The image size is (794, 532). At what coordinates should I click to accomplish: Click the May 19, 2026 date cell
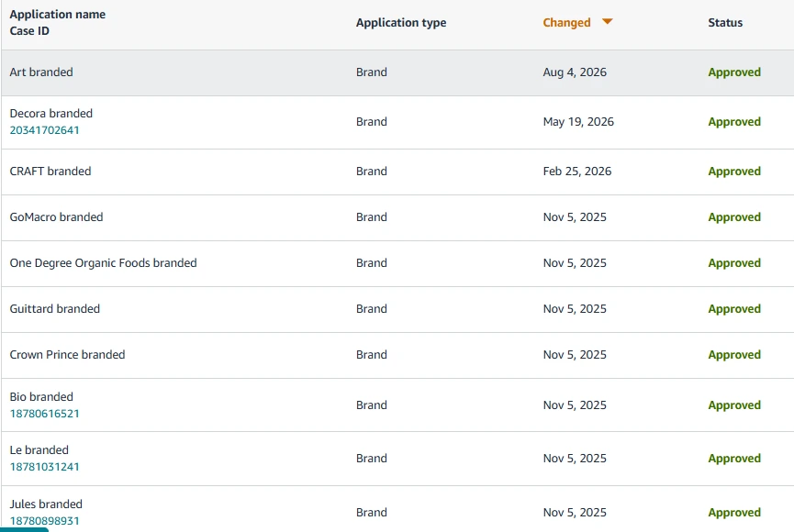click(578, 122)
